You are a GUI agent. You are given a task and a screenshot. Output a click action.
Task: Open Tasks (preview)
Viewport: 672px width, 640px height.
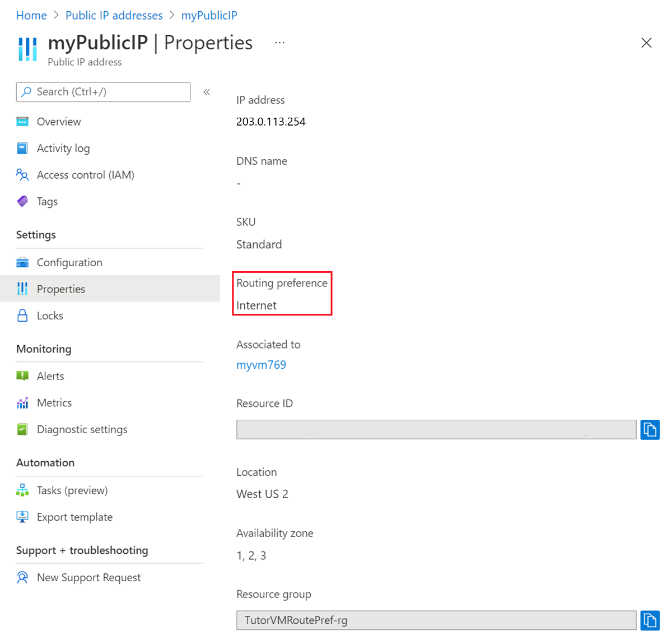(x=72, y=490)
